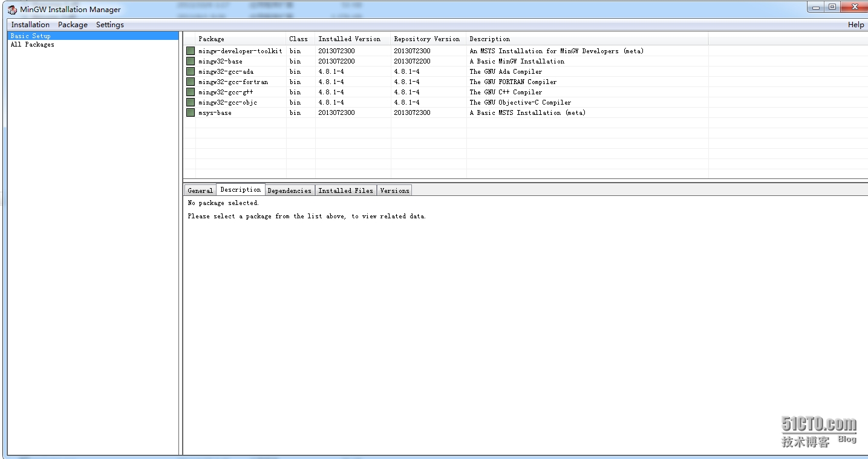
Task: Select the msys-base package name
Action: coord(215,113)
